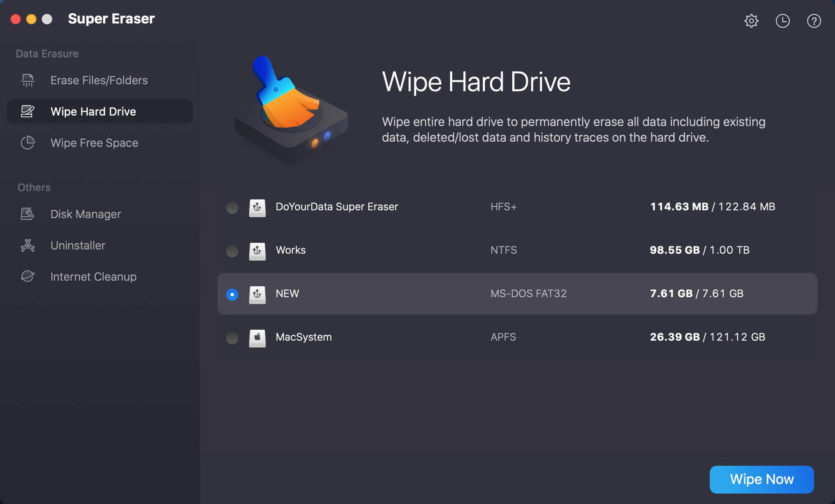Viewport: 835px width, 504px height.
Task: Click the NEW drive name
Action: click(287, 294)
